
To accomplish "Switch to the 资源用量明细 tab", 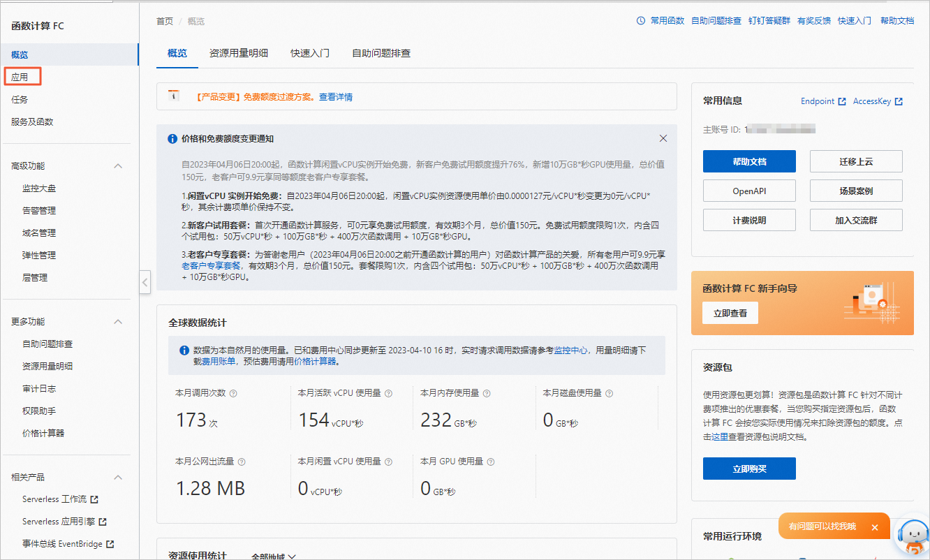I will (239, 54).
